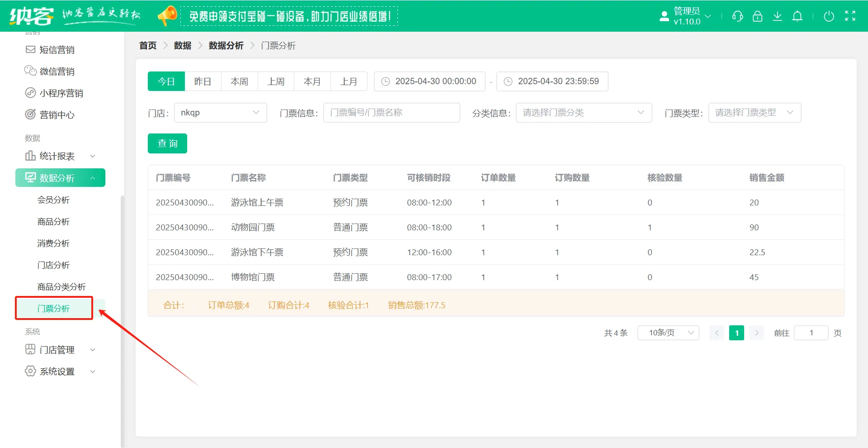Select the 上周 date tab
The height and width of the screenshot is (448, 868).
pos(276,81)
